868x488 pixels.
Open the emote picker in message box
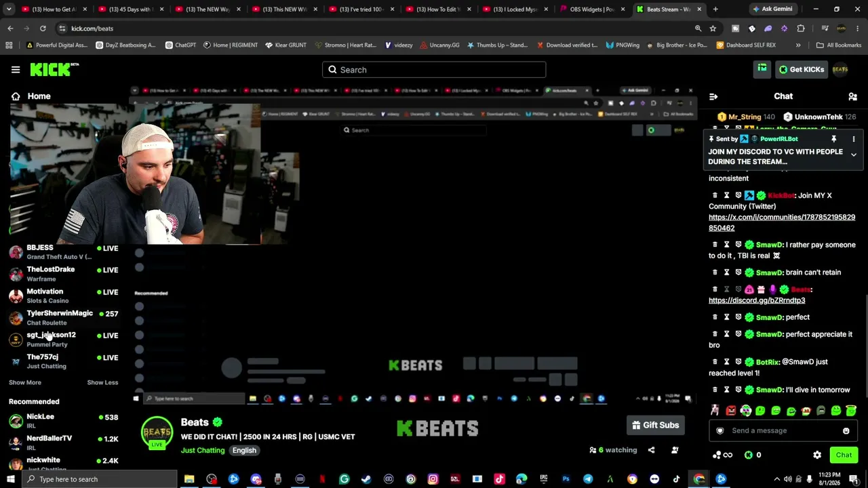846,431
